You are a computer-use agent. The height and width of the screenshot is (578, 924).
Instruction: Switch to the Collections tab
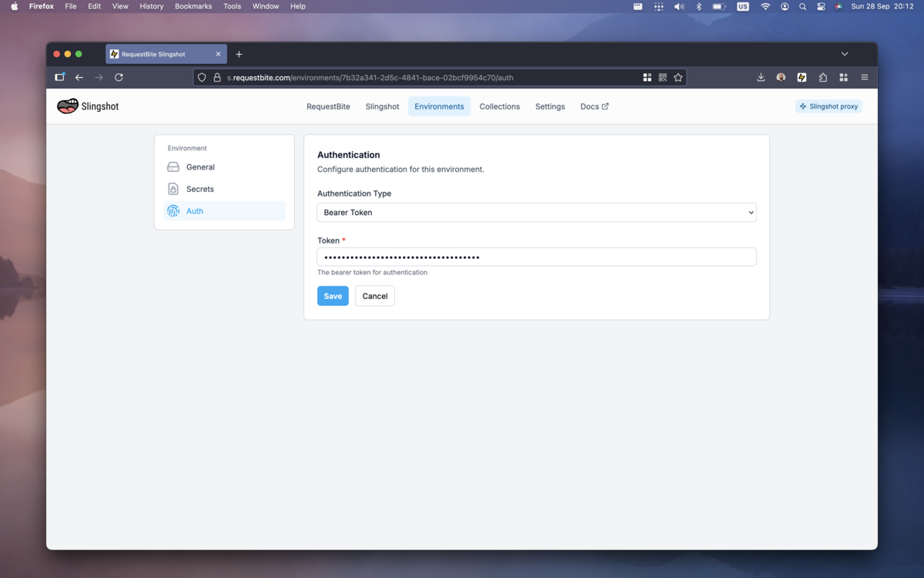(x=499, y=106)
